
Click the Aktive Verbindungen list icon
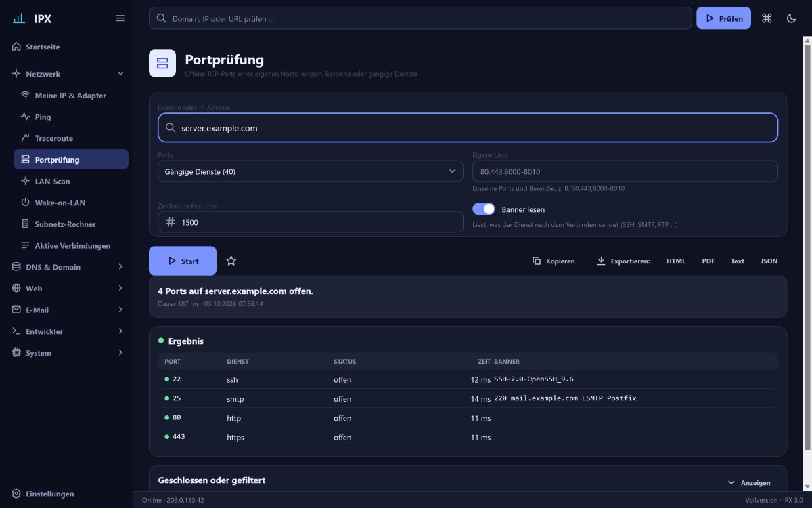click(x=26, y=245)
